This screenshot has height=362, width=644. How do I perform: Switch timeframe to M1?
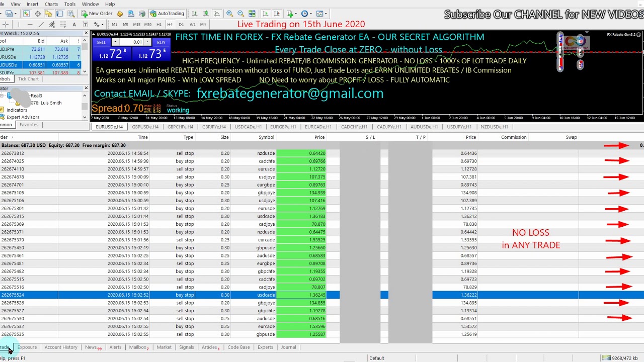(x=114, y=24)
